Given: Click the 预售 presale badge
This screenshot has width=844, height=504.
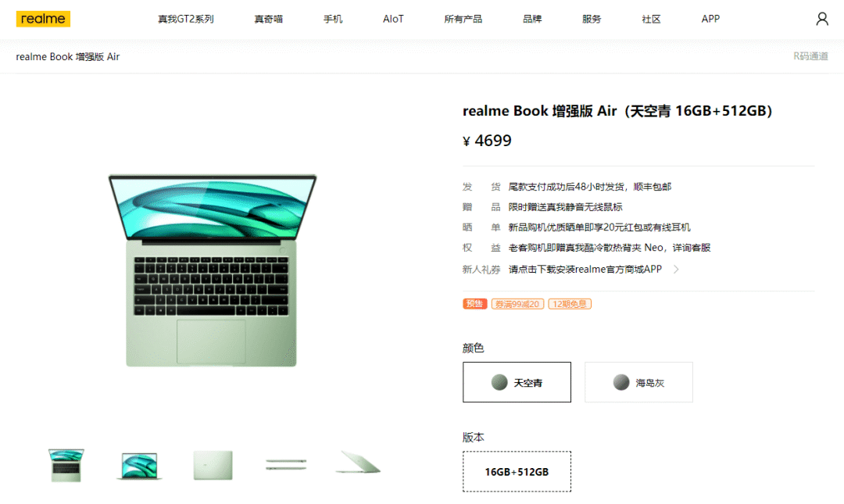Looking at the screenshot, I should tap(475, 304).
